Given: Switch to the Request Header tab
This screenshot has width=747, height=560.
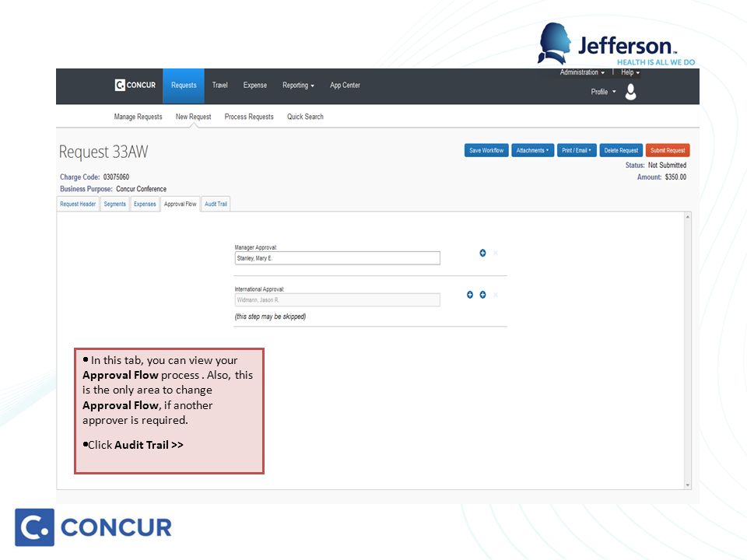Looking at the screenshot, I should click(78, 204).
